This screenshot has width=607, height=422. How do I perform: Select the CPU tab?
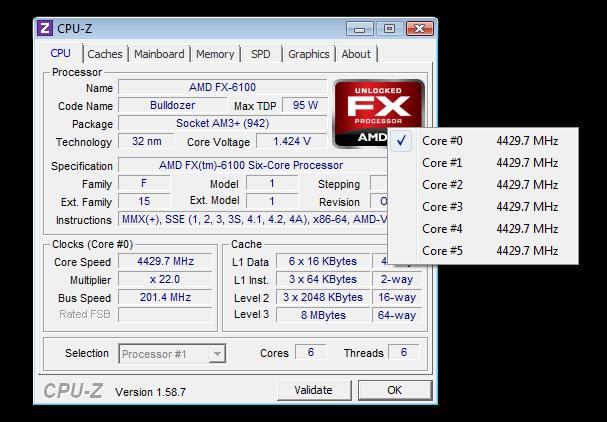61,53
